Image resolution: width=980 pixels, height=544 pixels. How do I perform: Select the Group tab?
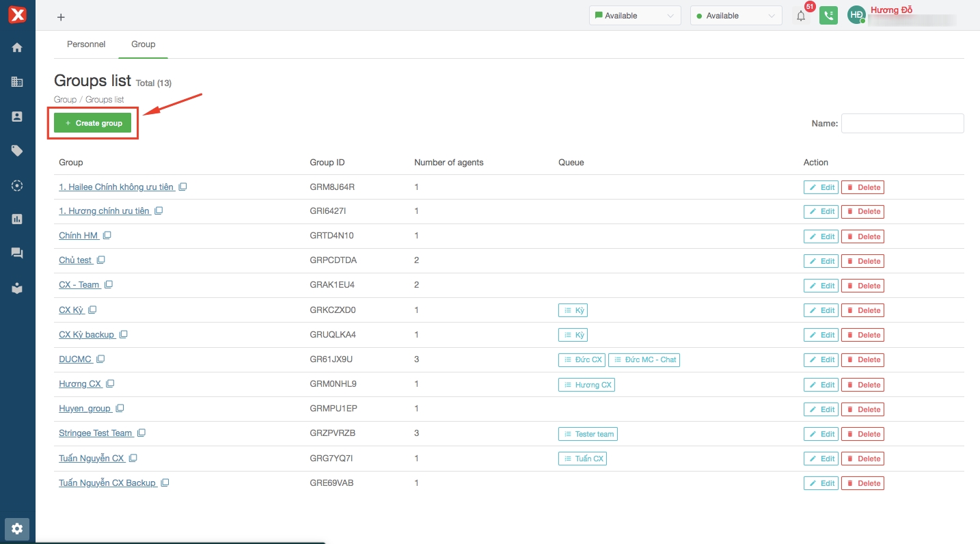pyautogui.click(x=144, y=44)
